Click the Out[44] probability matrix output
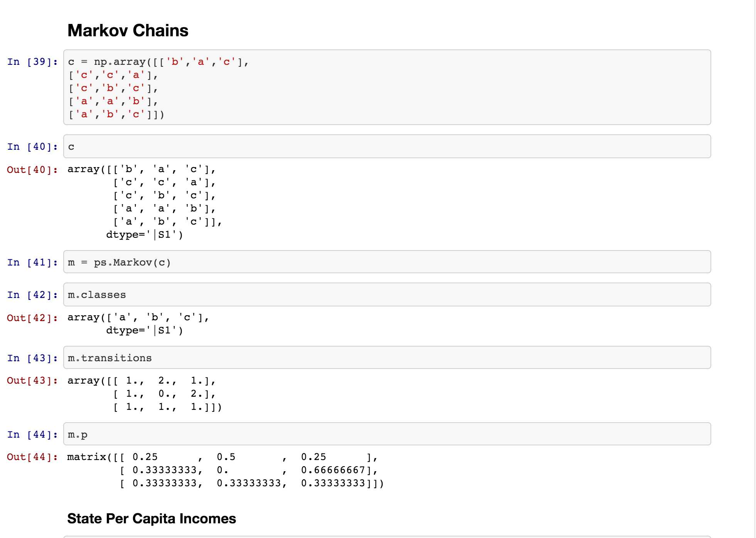 pyautogui.click(x=226, y=470)
